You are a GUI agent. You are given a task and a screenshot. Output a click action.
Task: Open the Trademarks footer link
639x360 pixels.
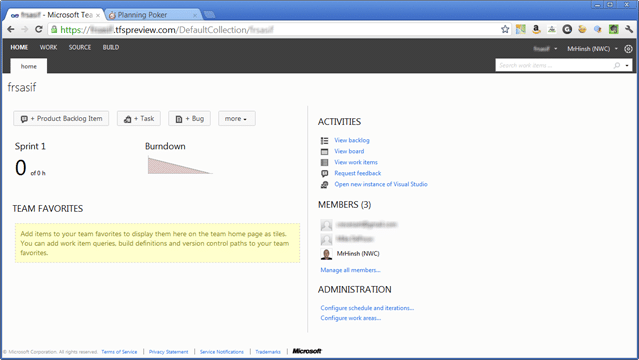tap(268, 352)
